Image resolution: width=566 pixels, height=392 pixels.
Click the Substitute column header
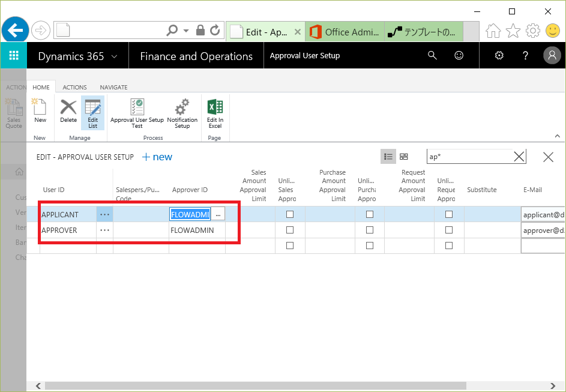pos(482,190)
